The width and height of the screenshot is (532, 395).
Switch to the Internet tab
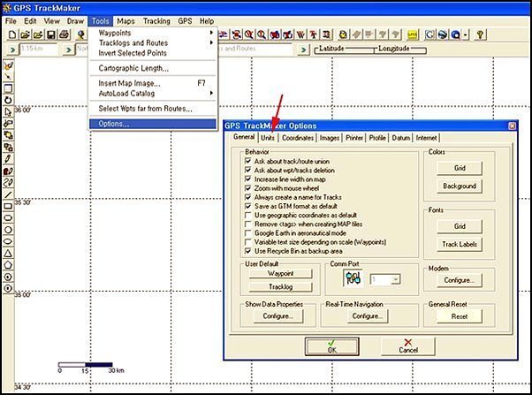426,138
